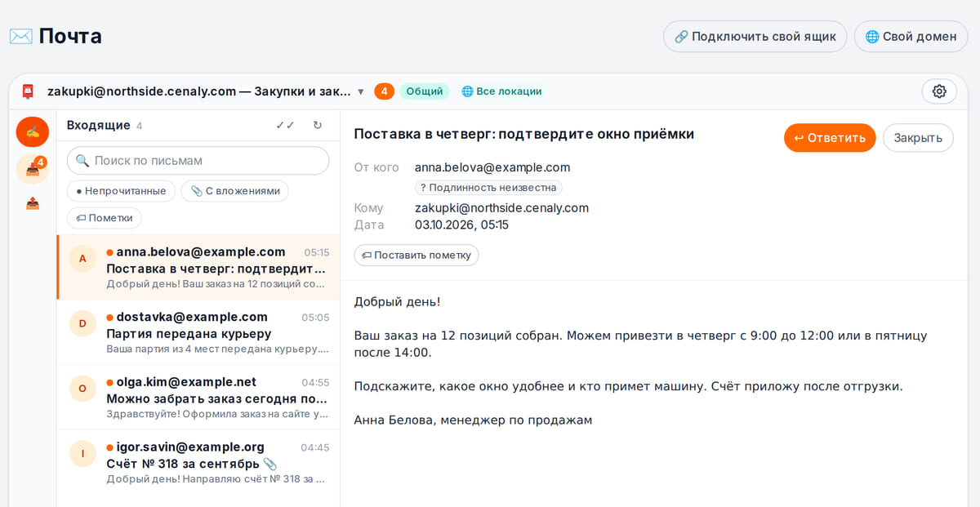Click avatar D of dostavka message
The image size is (980, 507).
point(82,323)
